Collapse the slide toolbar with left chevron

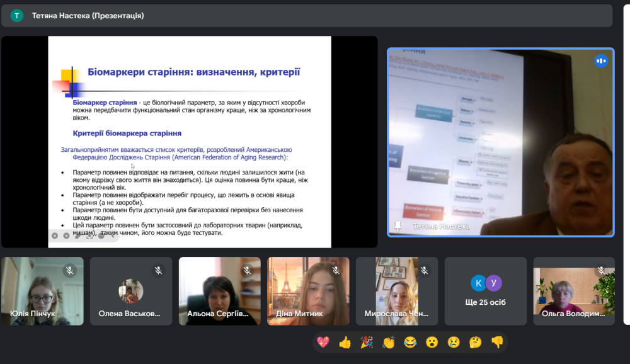(x=113, y=236)
